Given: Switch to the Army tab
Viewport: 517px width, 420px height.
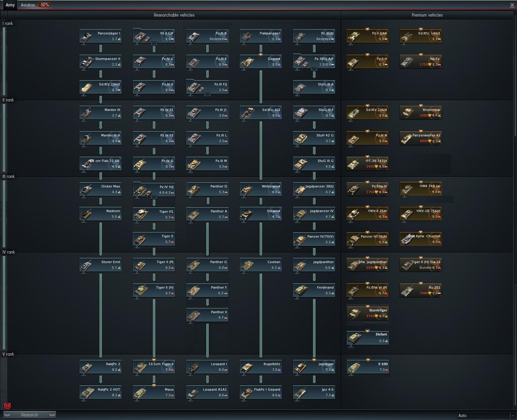Looking at the screenshot, I should pyautogui.click(x=10, y=5).
